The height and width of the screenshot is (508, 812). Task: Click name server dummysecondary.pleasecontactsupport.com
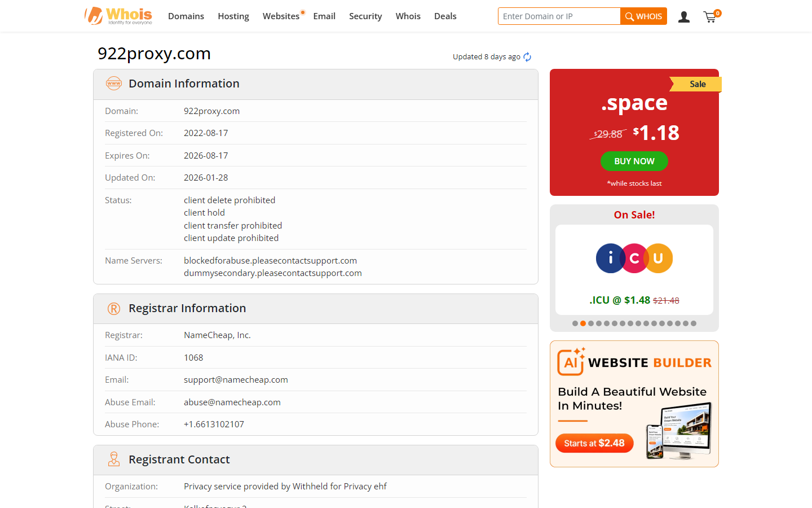(273, 273)
